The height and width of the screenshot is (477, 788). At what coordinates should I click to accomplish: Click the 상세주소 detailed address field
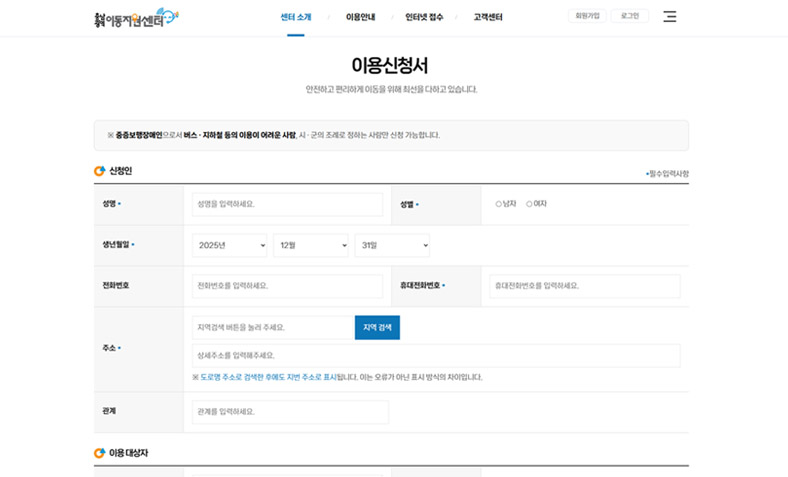click(436, 355)
